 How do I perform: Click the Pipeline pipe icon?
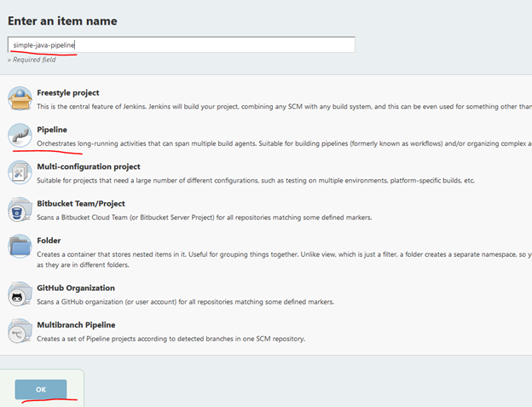20,136
